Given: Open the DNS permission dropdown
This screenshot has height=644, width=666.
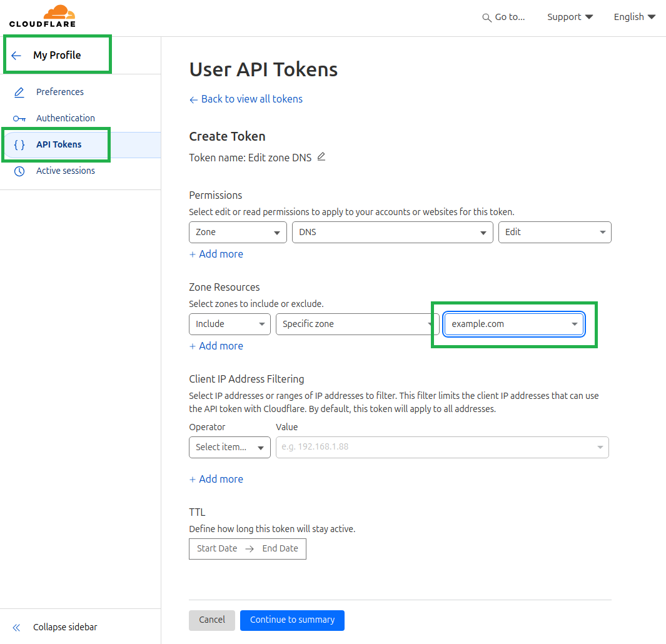Looking at the screenshot, I should point(392,233).
